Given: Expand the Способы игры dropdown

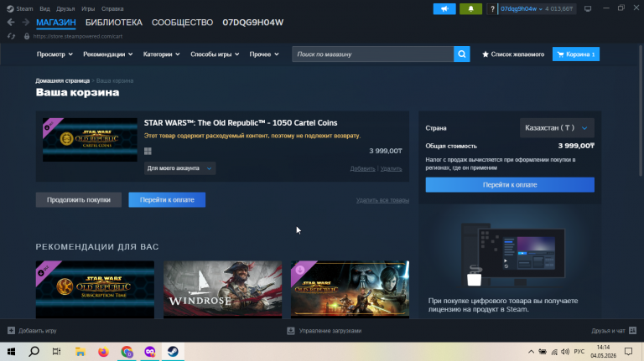Looking at the screenshot, I should 215,54.
